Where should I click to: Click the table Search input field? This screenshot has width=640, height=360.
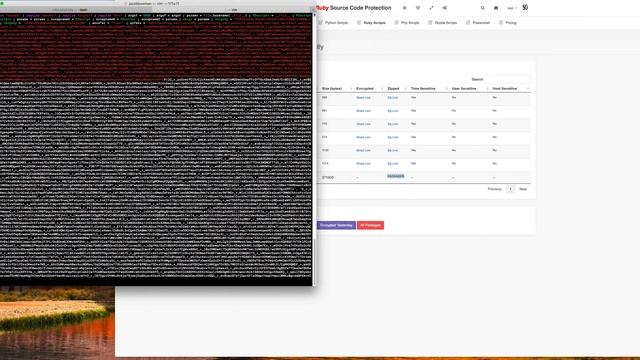[x=508, y=79]
